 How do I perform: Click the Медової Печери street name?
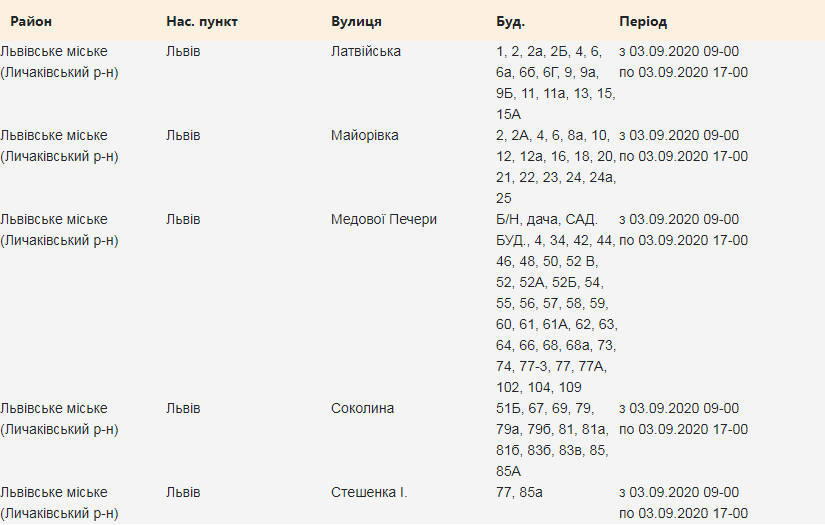384,219
